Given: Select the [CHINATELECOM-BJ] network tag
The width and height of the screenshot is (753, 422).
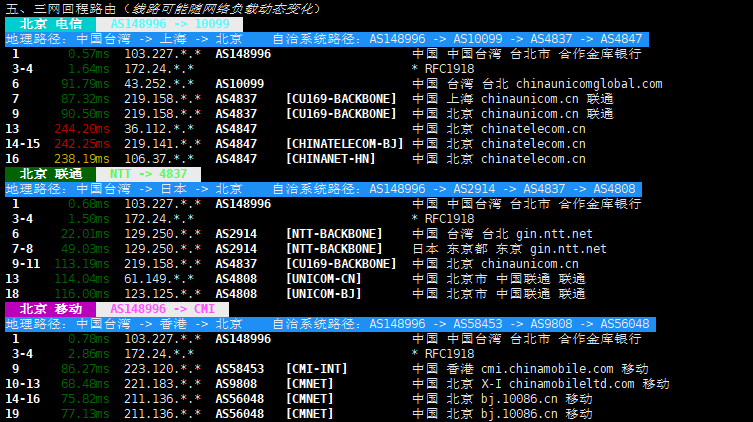Looking at the screenshot, I should [345, 144].
